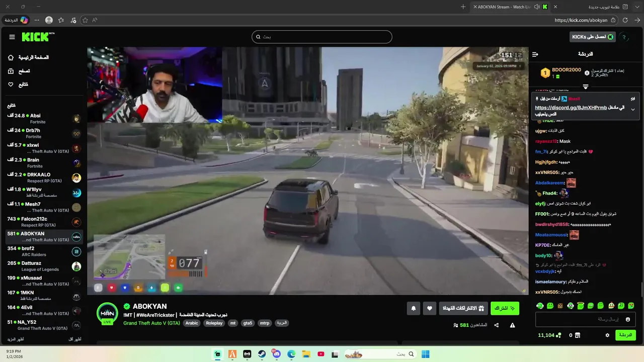
Task: Click the green Subscribe button
Action: 505,308
